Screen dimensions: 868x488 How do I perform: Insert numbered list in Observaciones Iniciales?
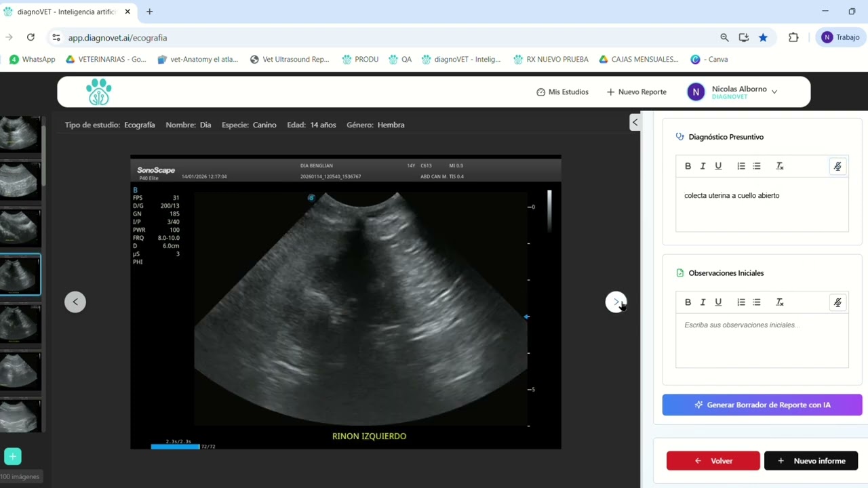point(741,302)
